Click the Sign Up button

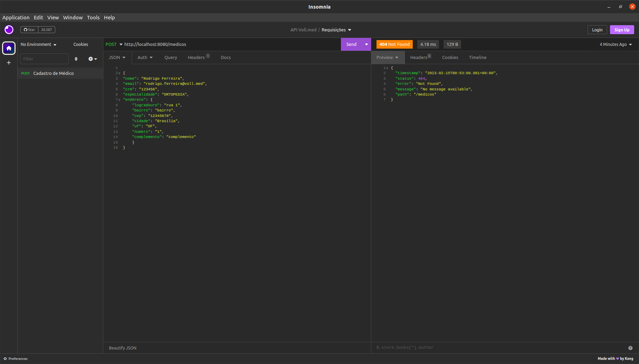point(622,30)
